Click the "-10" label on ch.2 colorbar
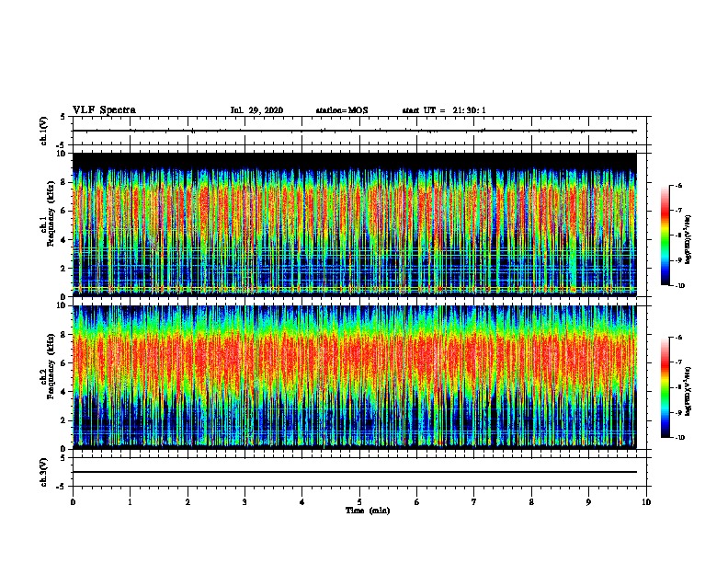The image size is (728, 563). point(679,438)
